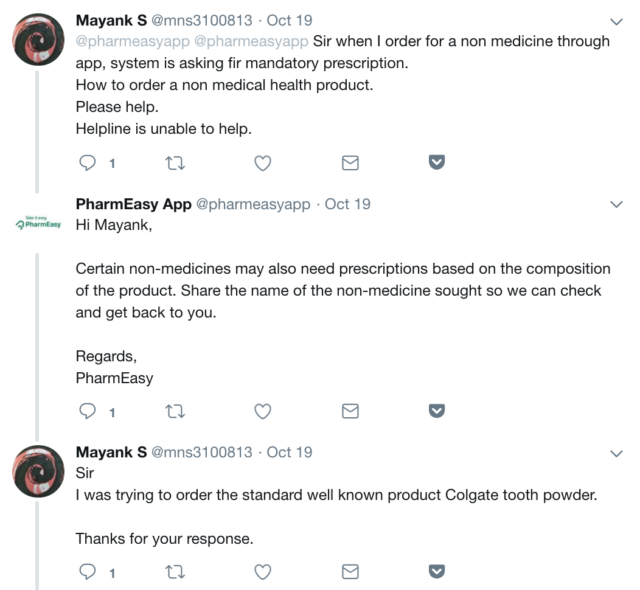Open options chevron on Colgate tweet
Screen dimensions: 640x590
(x=616, y=452)
